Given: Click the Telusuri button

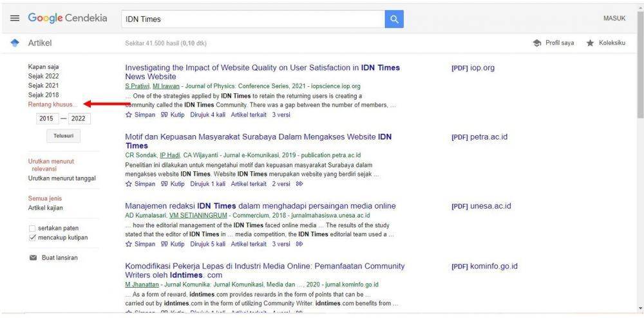Looking at the screenshot, I should [64, 136].
